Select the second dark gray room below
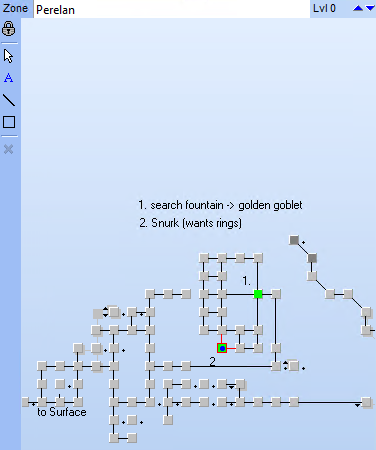376x450 pixels. [312, 258]
